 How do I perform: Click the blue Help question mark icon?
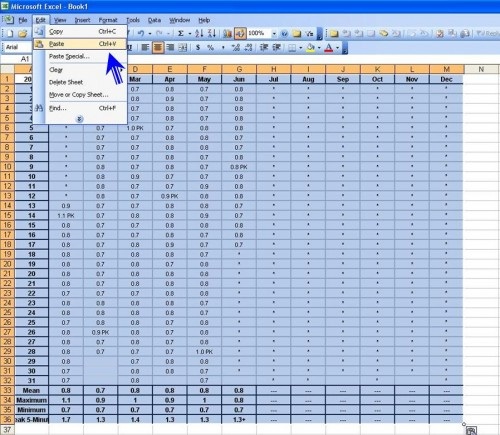tap(284, 33)
